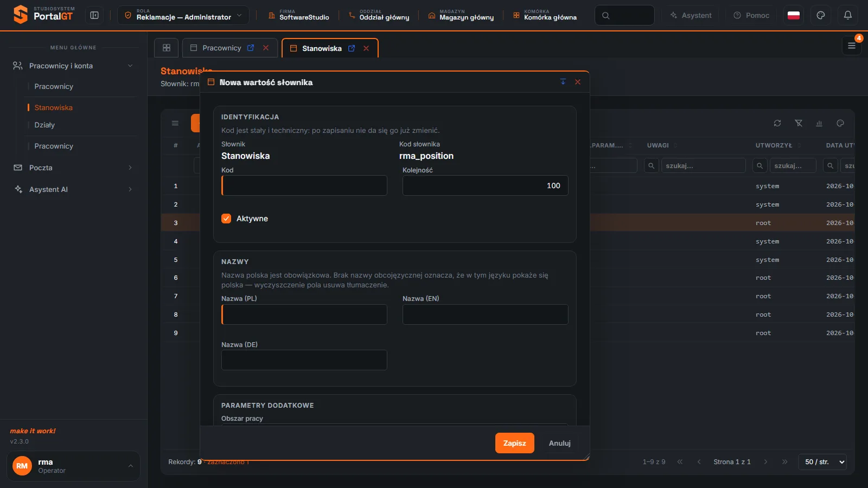Open the dashboard grid tab icon
The image size is (868, 488).
[x=167, y=48]
